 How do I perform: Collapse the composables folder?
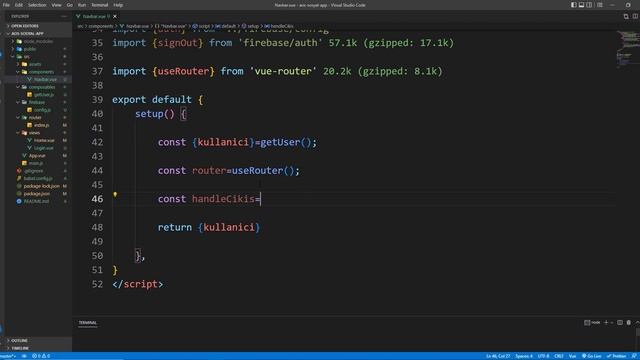38,87
